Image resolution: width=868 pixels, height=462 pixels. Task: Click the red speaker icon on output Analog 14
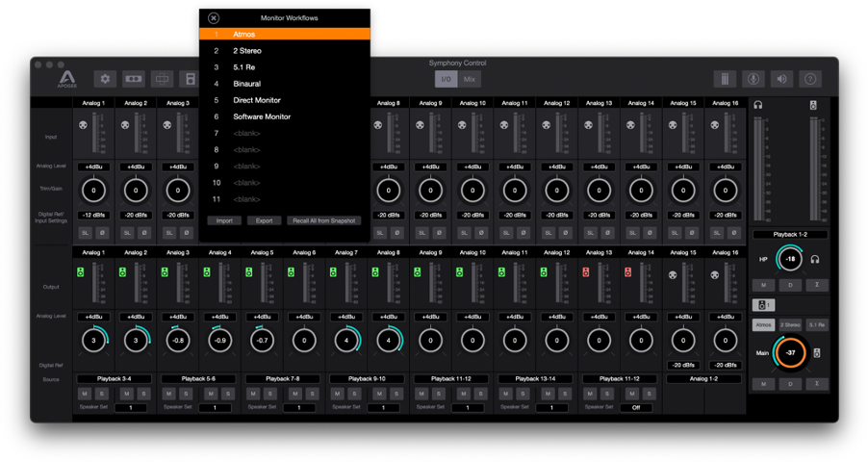(x=627, y=272)
